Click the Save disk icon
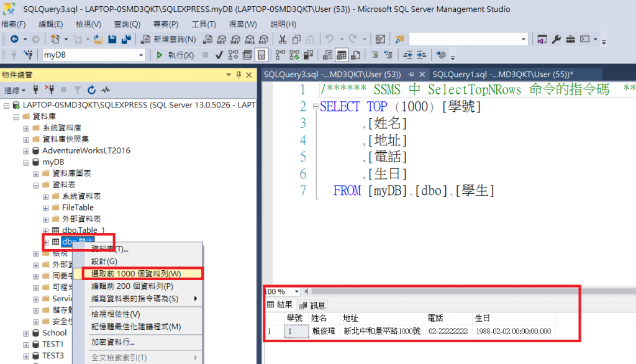 coord(112,39)
